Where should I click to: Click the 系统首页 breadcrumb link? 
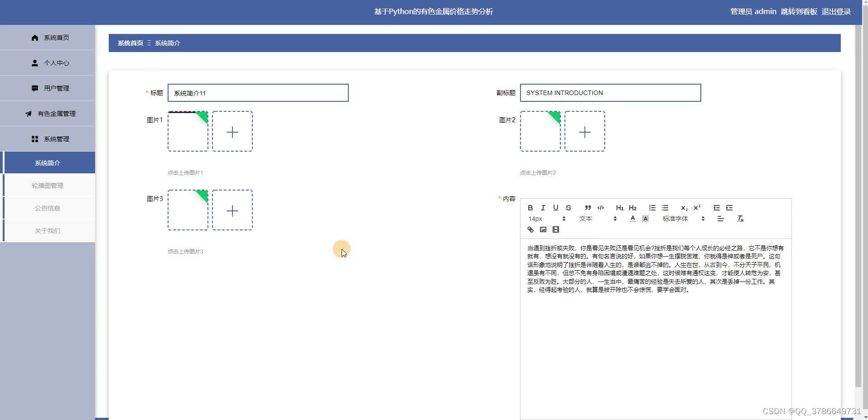pyautogui.click(x=130, y=43)
